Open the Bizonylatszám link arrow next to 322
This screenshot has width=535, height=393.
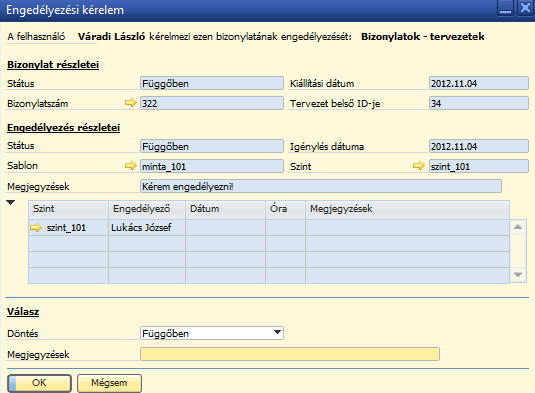(130, 103)
